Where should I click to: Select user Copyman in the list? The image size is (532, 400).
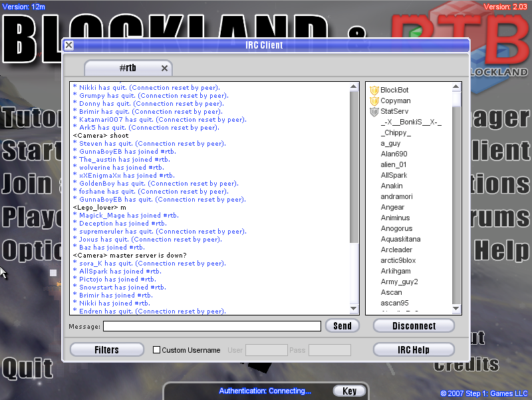395,101
